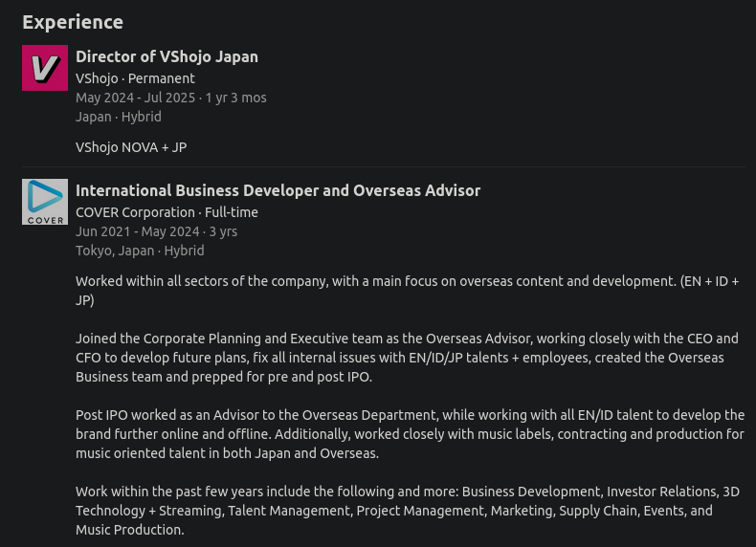
Task: Select the International Business Developer and Overseas Advisor title
Action: click(278, 190)
